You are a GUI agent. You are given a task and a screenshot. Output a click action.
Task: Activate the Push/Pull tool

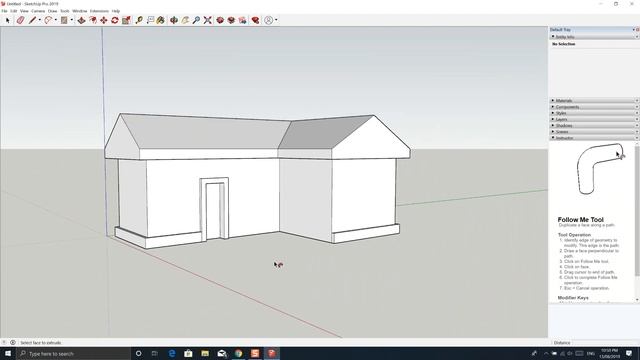click(82, 20)
